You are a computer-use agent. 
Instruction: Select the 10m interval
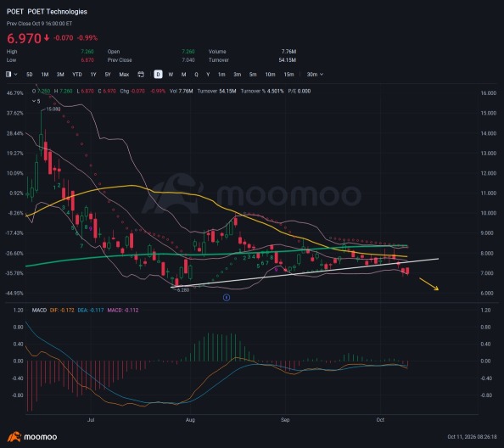pyautogui.click(x=270, y=74)
